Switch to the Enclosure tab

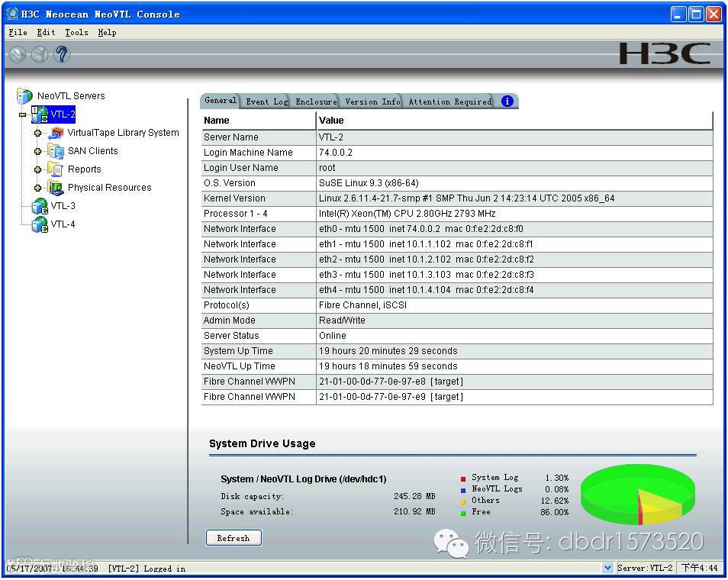(x=316, y=101)
